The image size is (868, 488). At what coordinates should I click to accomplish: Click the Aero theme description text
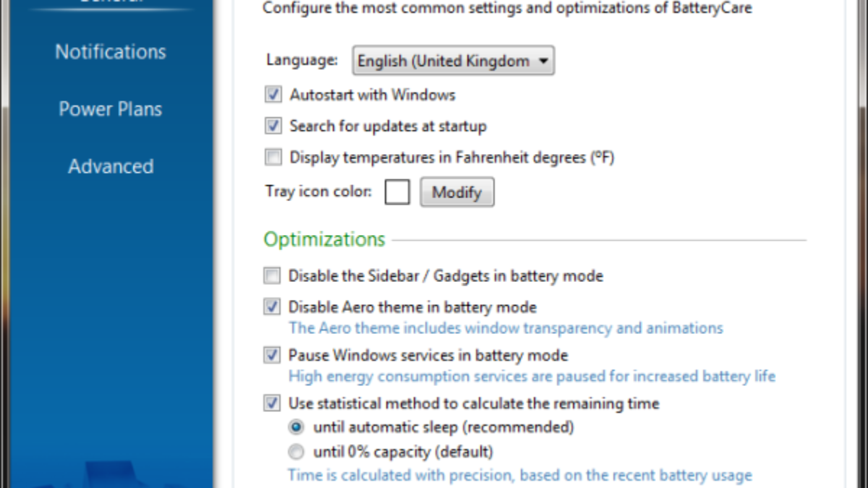[x=506, y=328]
